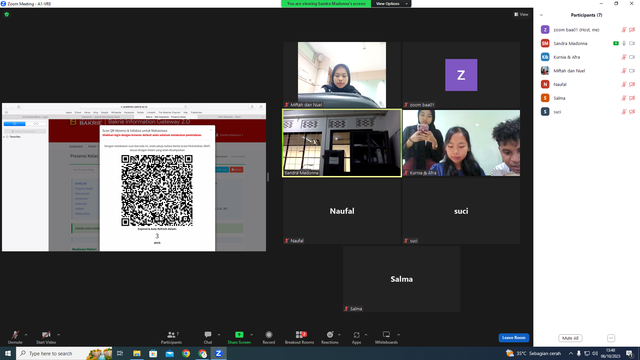This screenshot has width=640, height=360.
Task: Toggle Naufal's muted mic icon
Action: coord(624,84)
